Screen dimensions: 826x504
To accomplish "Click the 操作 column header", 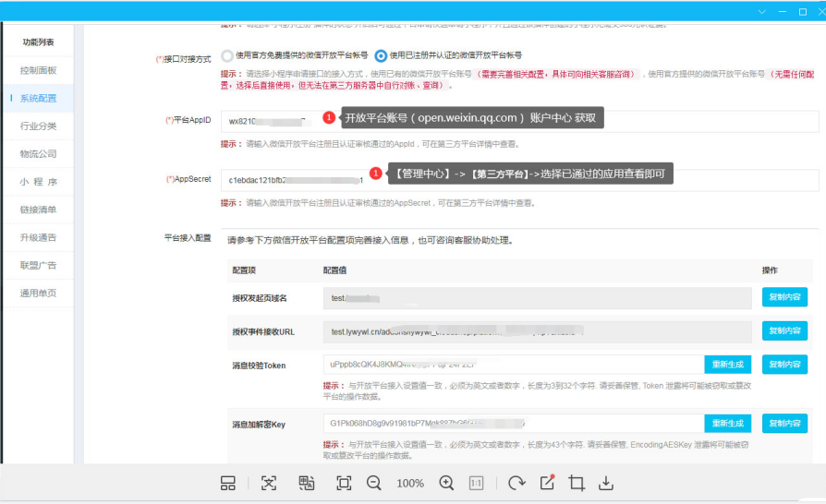I will (x=770, y=270).
